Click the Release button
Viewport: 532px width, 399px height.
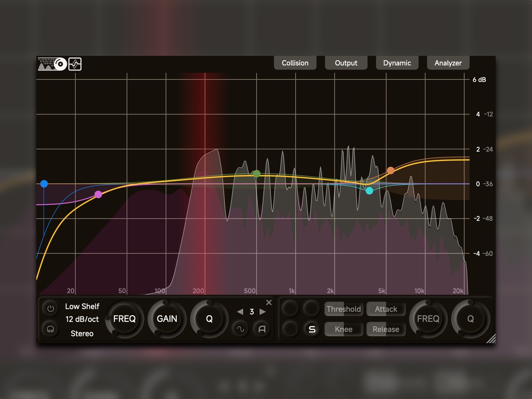pyautogui.click(x=386, y=329)
